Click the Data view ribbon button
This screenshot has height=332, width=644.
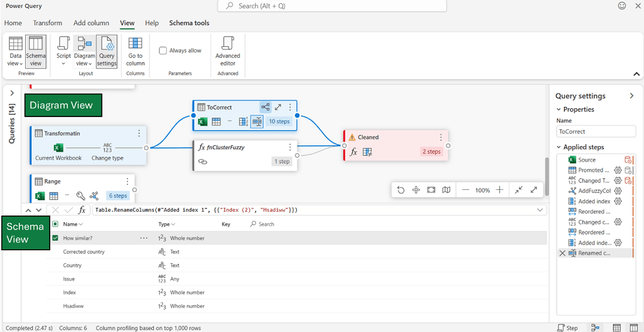coord(15,51)
